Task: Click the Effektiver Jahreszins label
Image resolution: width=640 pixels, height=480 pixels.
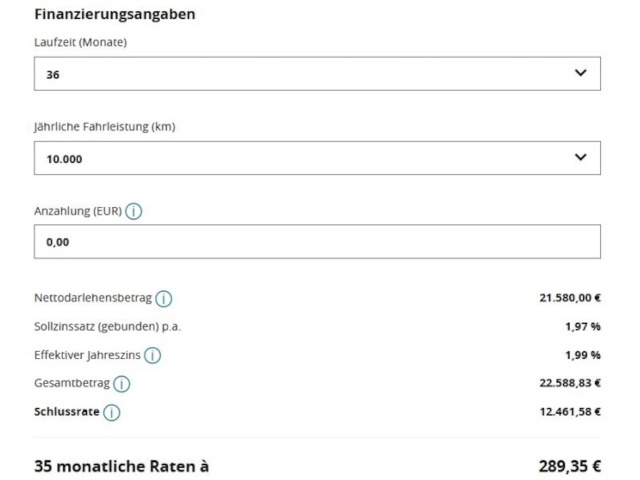Action: pyautogui.click(x=87, y=355)
